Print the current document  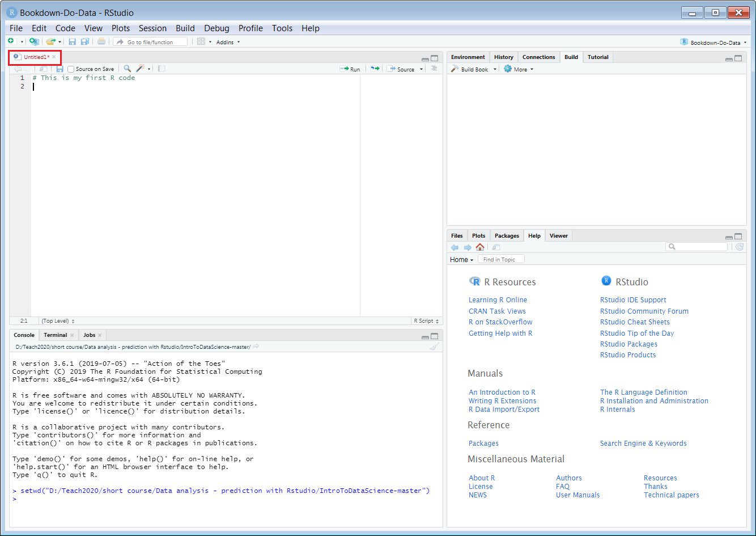101,41
